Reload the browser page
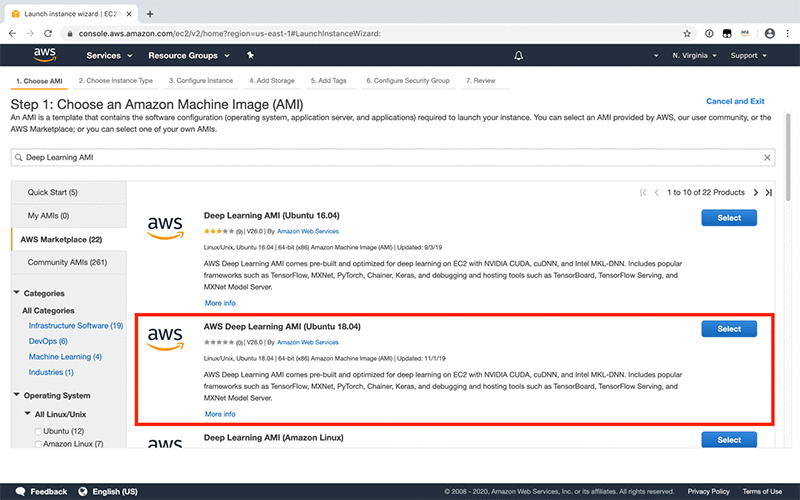800x500 pixels. 48,34
